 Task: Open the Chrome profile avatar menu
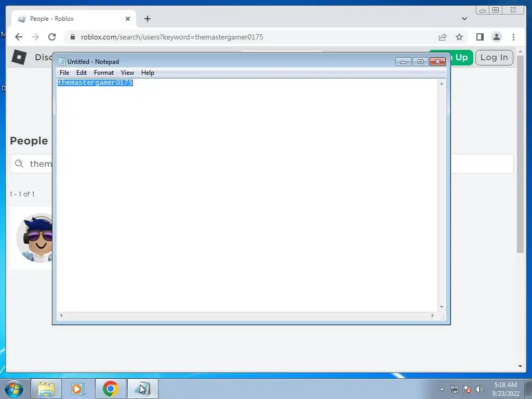tap(496, 37)
